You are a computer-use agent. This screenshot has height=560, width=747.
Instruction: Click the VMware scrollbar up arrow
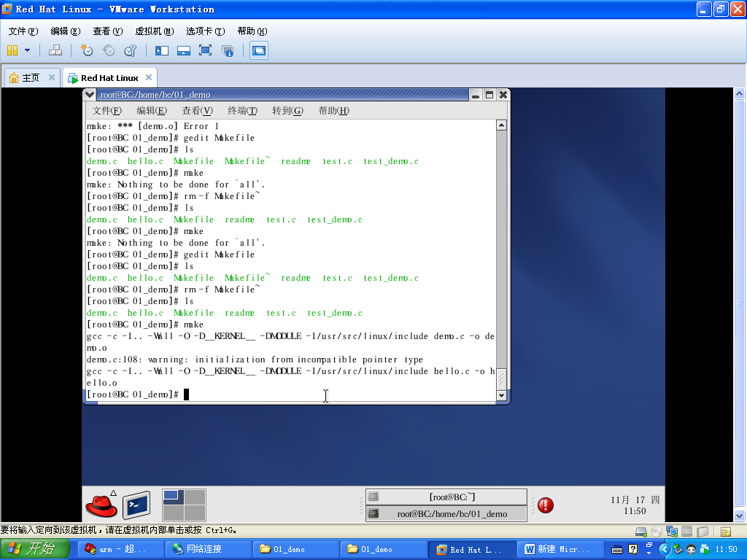pos(739,93)
